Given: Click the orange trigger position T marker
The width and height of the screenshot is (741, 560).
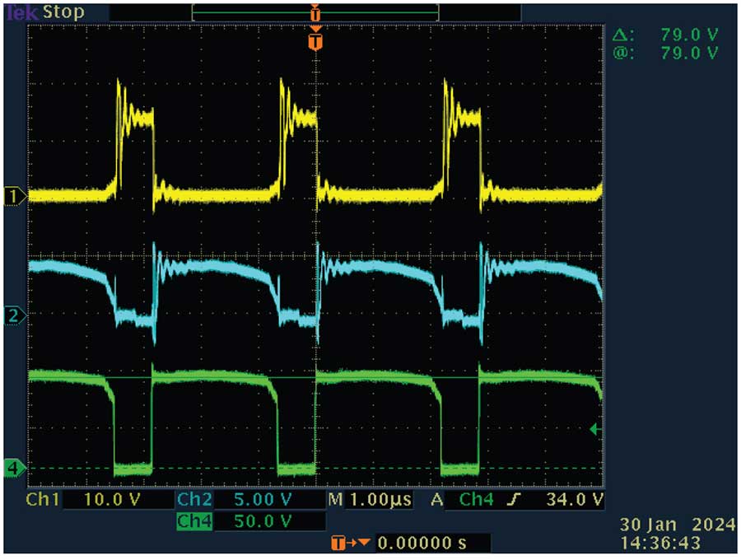Looking at the screenshot, I should (x=315, y=40).
